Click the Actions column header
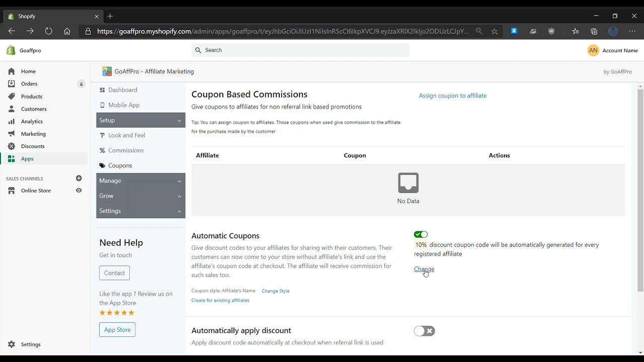Viewport: 644px width, 362px height. (499, 155)
